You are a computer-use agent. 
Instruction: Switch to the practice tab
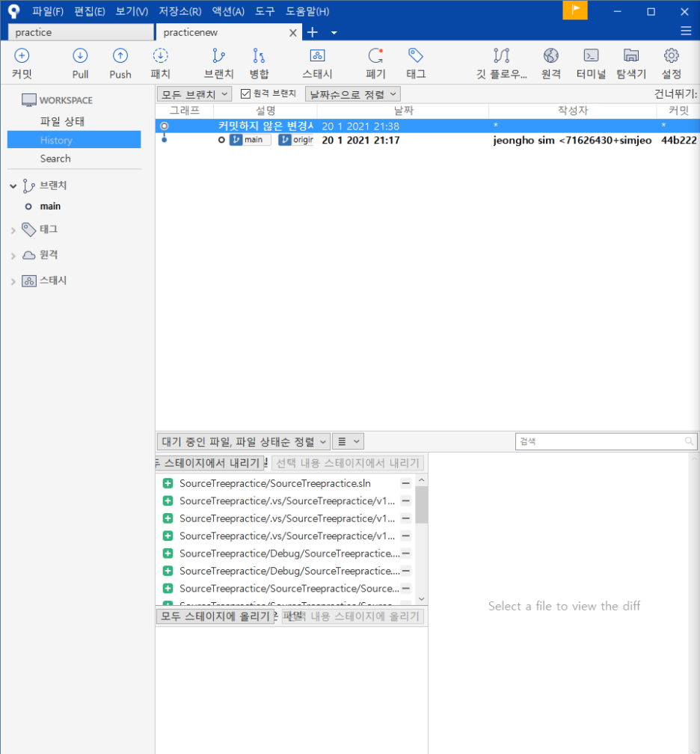pyautogui.click(x=81, y=32)
